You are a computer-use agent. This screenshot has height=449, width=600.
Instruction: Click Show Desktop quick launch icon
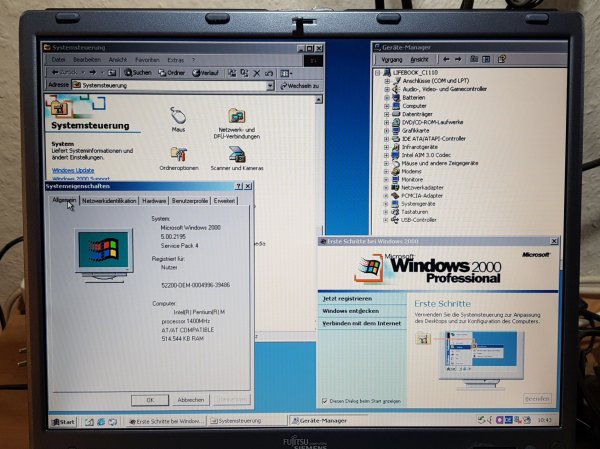coord(89,422)
